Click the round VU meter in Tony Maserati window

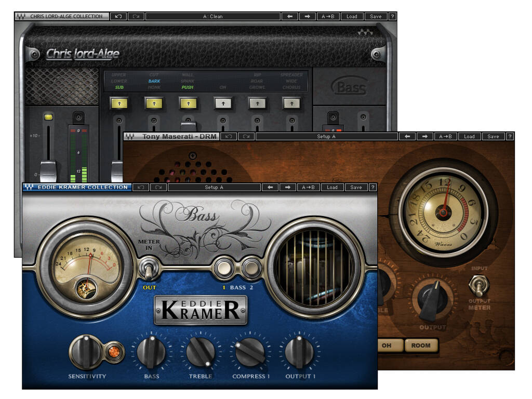click(x=443, y=212)
